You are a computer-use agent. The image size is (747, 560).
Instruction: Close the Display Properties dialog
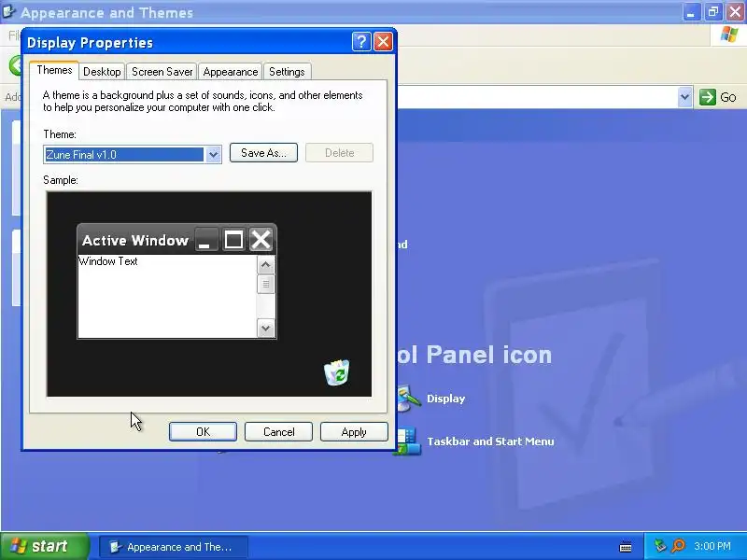tap(384, 42)
